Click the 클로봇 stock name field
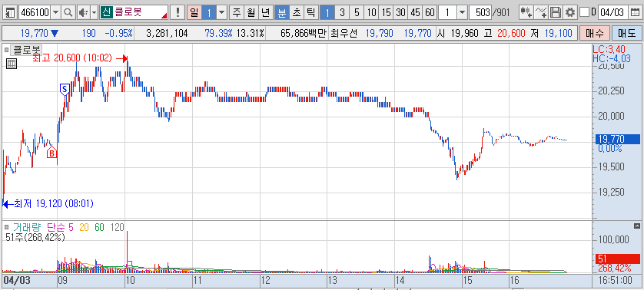Screen dimensions: 644x290 tap(140, 13)
